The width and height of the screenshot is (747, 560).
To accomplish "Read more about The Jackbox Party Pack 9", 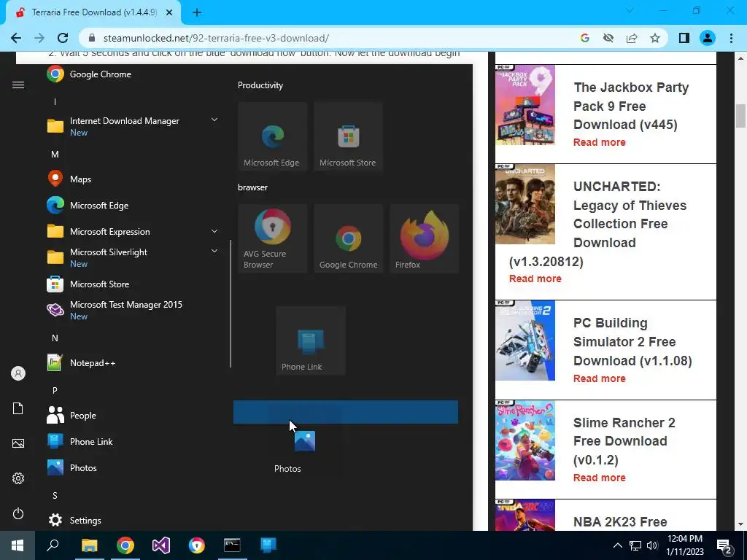I will (x=600, y=142).
